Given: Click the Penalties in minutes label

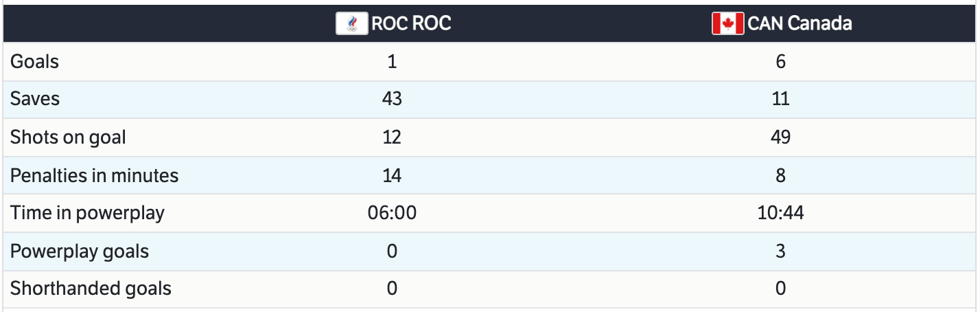Looking at the screenshot, I should click(x=94, y=176).
